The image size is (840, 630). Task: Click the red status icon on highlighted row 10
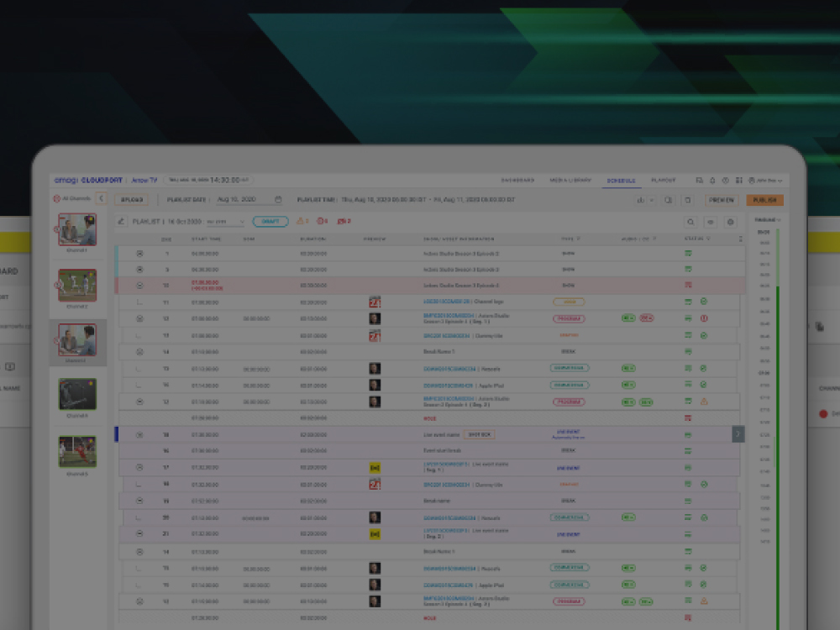(689, 285)
